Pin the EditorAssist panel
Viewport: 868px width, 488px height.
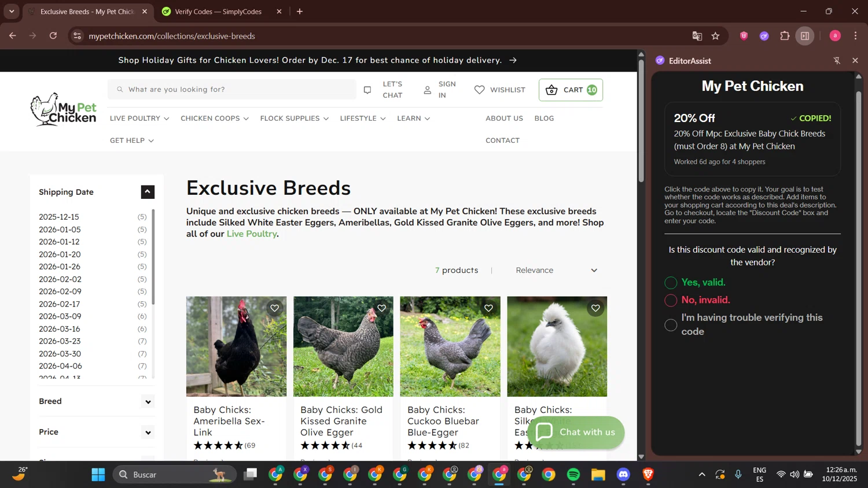[837, 60]
